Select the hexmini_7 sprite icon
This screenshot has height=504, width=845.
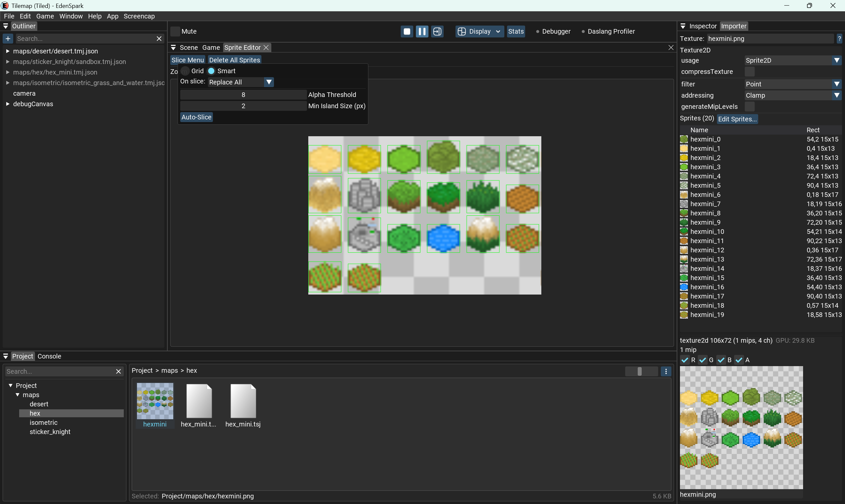point(684,204)
